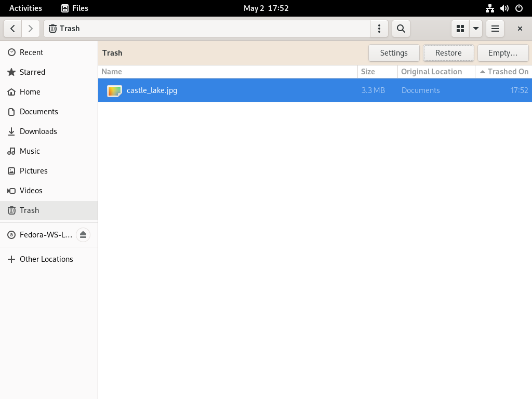Click the Documents original location cell
532x399 pixels.
[421, 90]
